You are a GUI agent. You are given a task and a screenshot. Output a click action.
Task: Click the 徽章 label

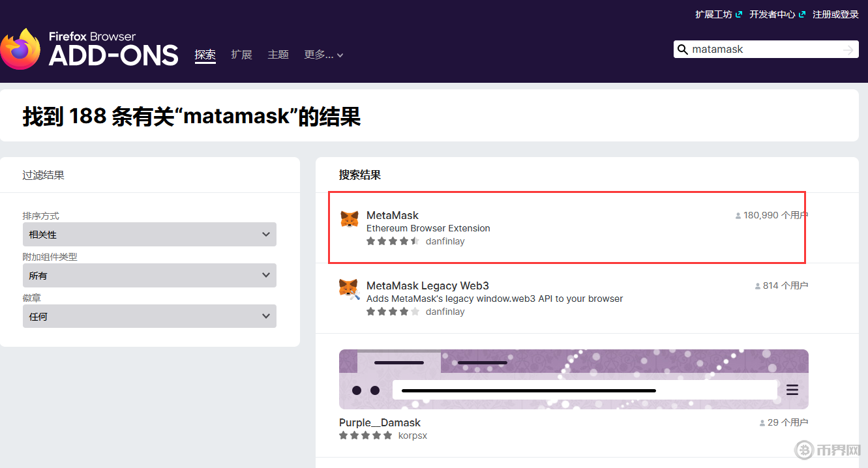[x=32, y=298]
